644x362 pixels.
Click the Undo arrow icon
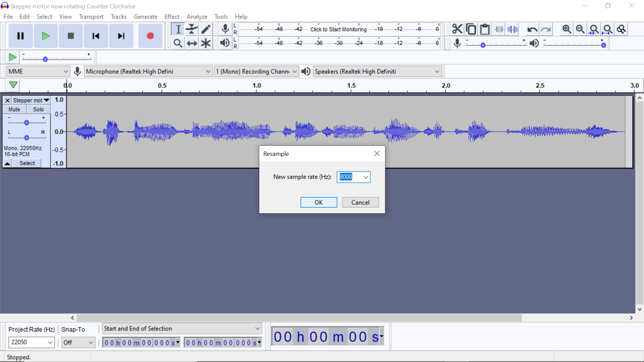[x=532, y=29]
